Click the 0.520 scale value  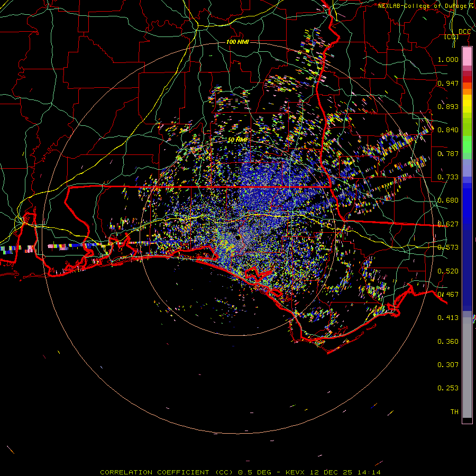click(x=448, y=271)
